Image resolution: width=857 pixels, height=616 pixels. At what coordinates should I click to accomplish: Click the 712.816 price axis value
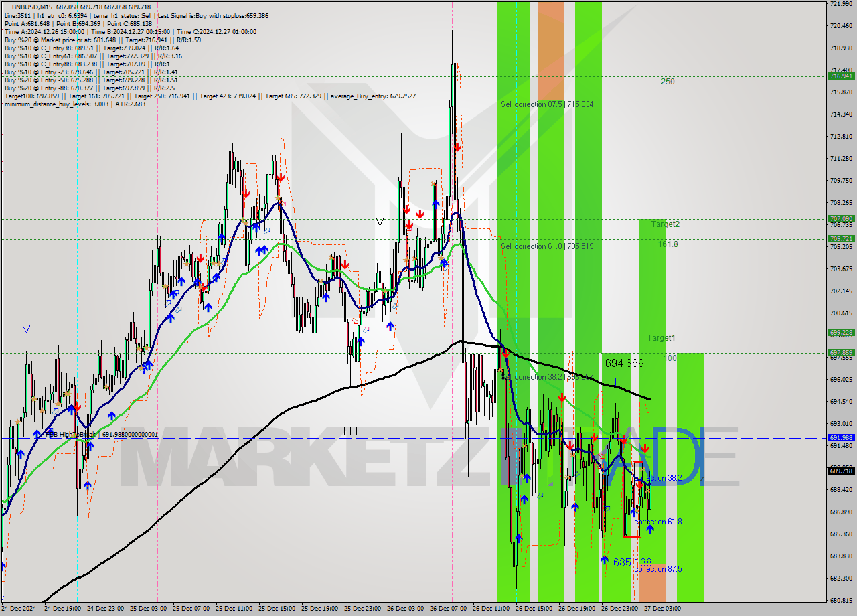pyautogui.click(x=841, y=137)
